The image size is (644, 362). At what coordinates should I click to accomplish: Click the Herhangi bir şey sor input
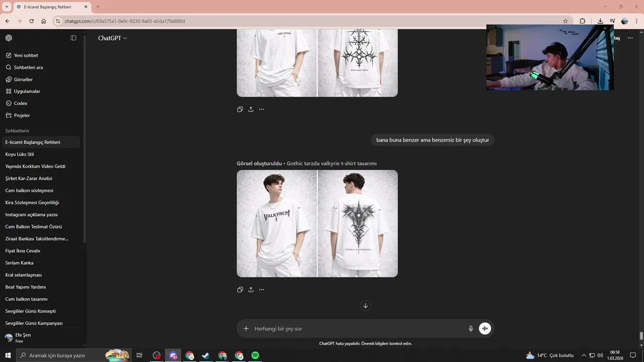tap(357, 329)
